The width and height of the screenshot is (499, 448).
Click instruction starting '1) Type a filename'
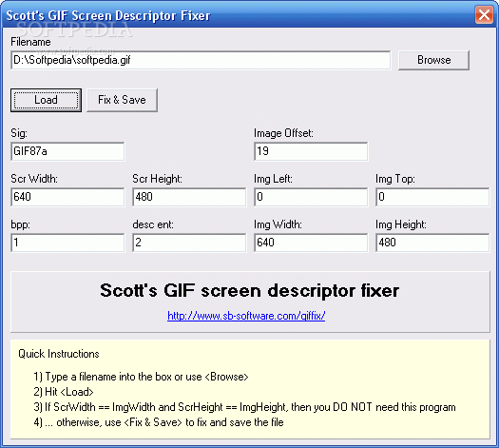coord(141,377)
